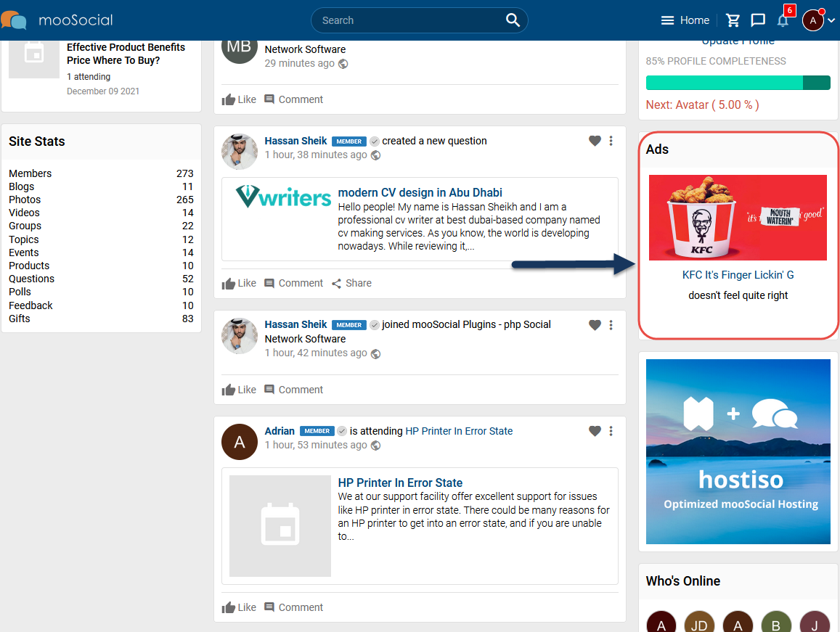Like Hassan Sheik's joined plugins post
840x632 pixels.
(239, 390)
